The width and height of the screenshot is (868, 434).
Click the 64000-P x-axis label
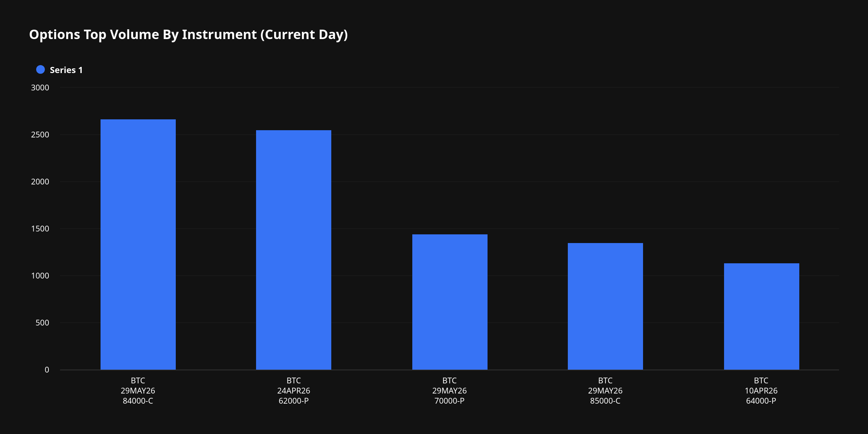761,401
